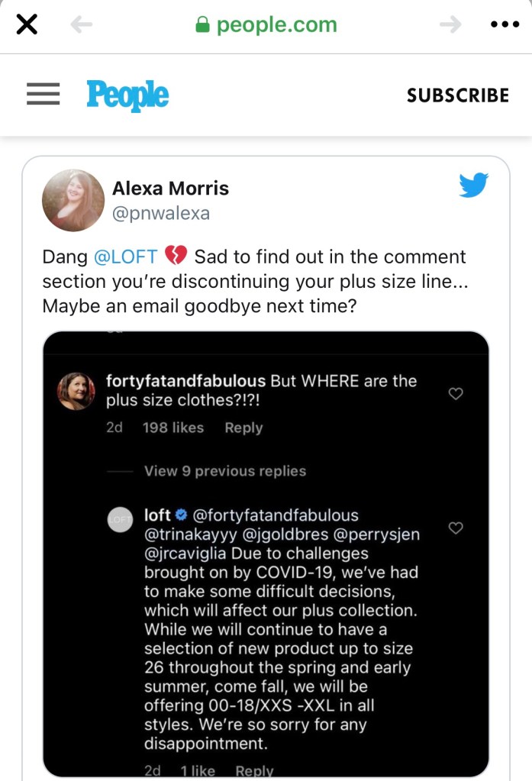532x781 pixels.
Task: Go forward with the right arrow
Action: pos(450,25)
